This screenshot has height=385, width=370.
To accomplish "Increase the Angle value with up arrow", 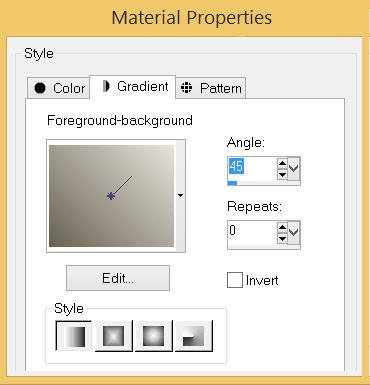I will [x=282, y=163].
